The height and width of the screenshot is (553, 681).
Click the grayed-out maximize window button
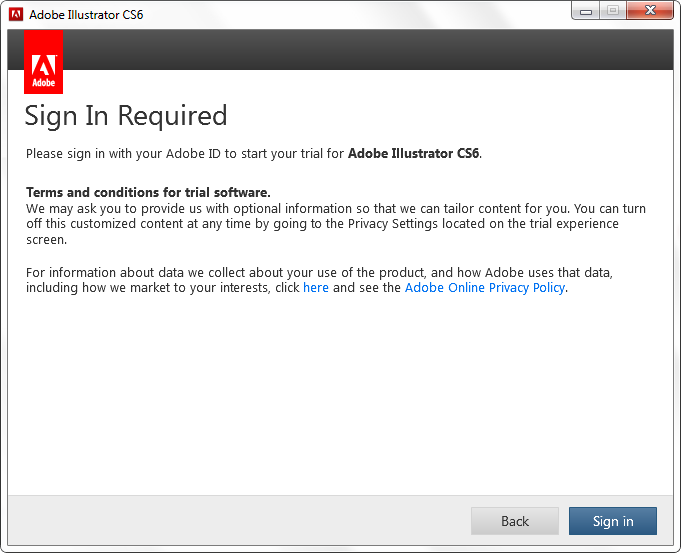[612, 11]
